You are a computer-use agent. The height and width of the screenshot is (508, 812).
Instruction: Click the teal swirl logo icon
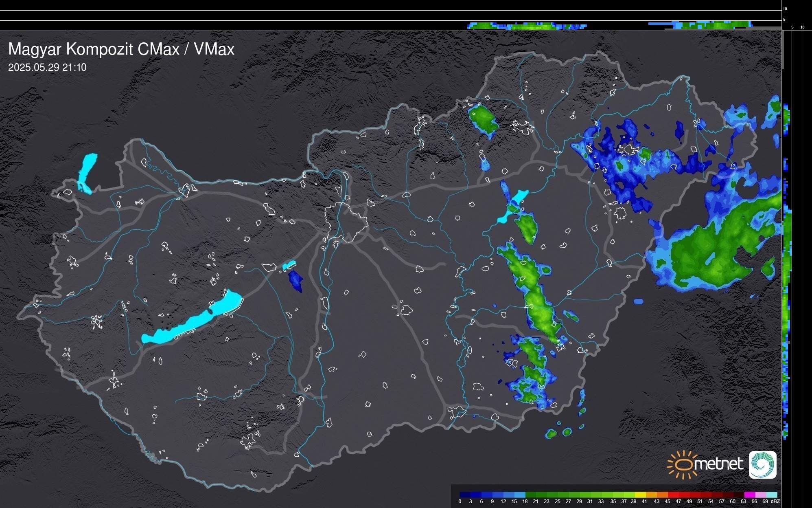coord(762,464)
